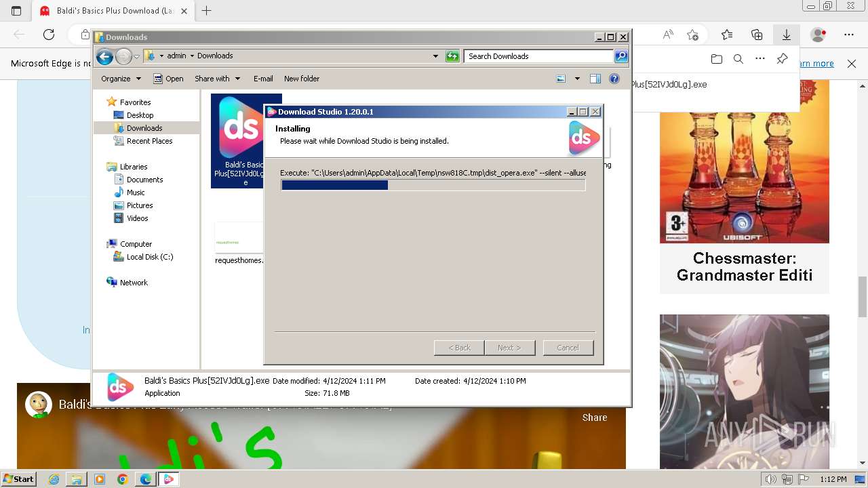The height and width of the screenshot is (488, 868).
Task: Expand the Share with menu
Action: pyautogui.click(x=217, y=79)
